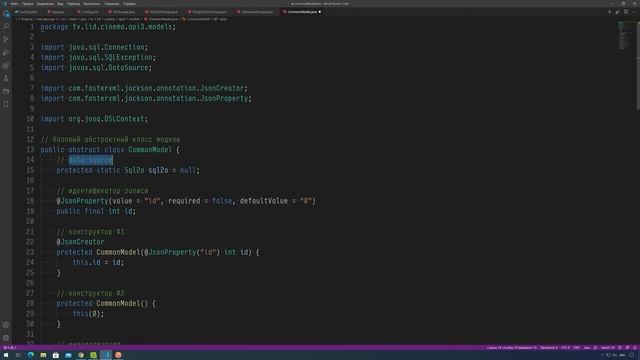Open the Manage settings gear
Screen dimensions: 640x360
click(x=6, y=338)
